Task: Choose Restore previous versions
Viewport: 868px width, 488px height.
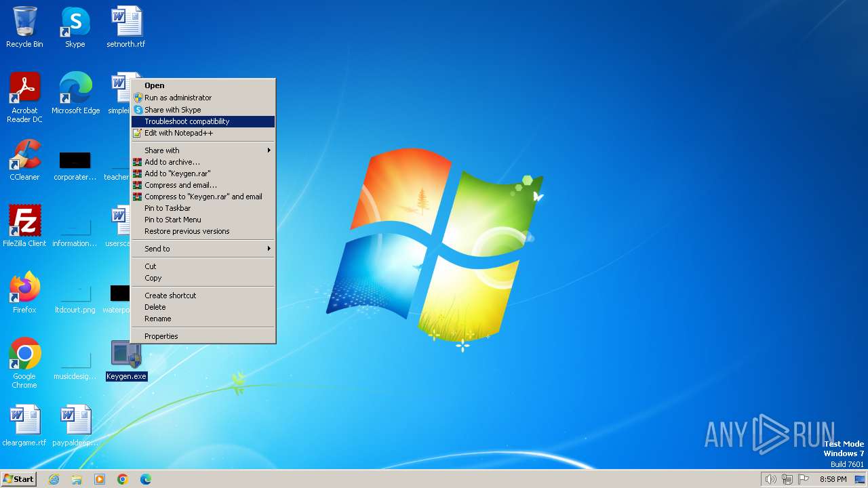Action: 203,231
